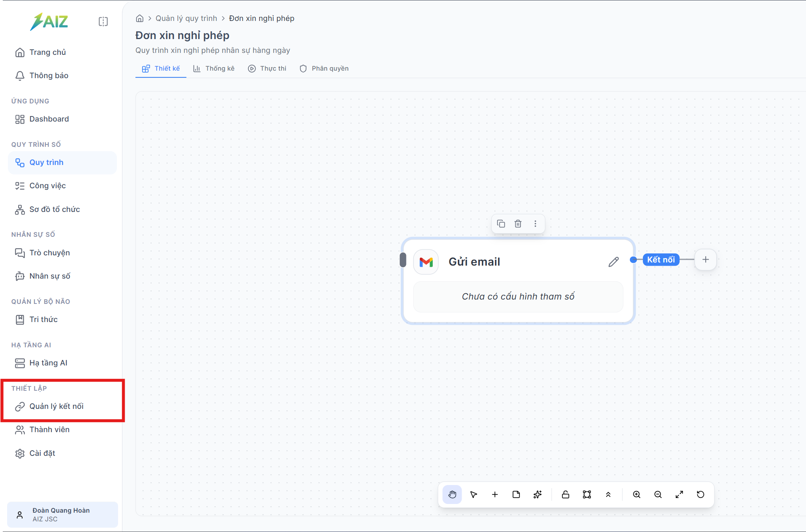Delete the Gửi email node with trash icon

[518, 224]
